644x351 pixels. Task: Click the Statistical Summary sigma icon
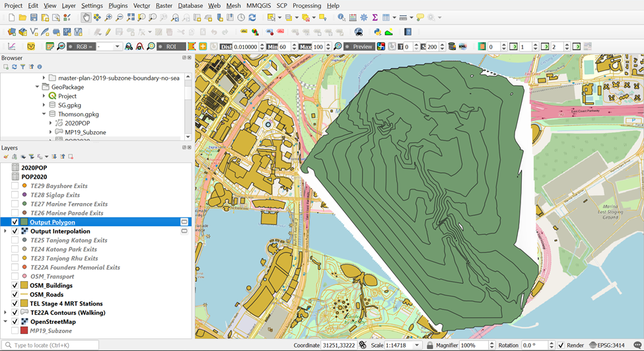[x=375, y=18]
